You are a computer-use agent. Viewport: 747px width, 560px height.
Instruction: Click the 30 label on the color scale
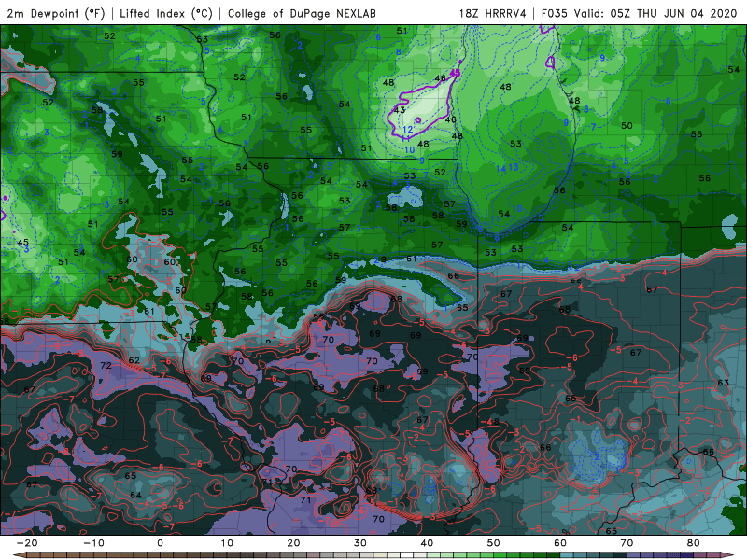click(360, 543)
